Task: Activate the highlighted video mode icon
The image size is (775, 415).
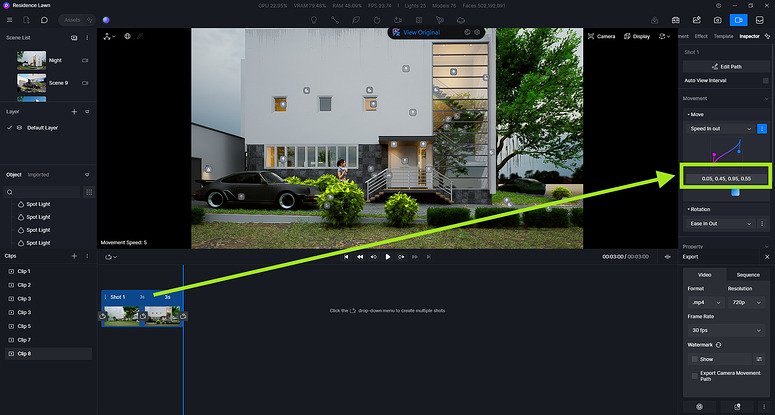Action: point(738,20)
